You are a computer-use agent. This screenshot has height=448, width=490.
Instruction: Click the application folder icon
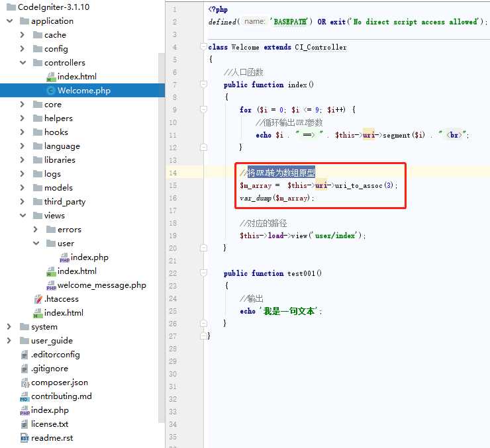click(x=24, y=21)
